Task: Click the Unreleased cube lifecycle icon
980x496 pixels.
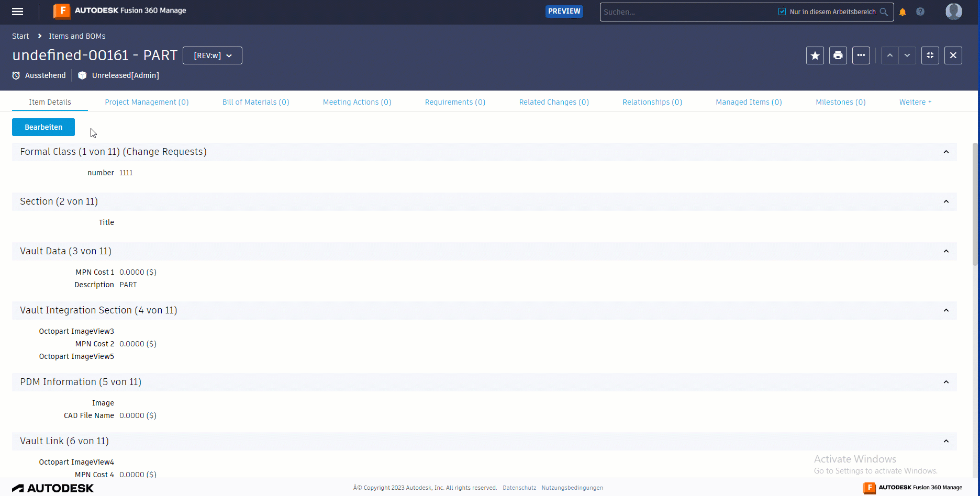Action: [82, 75]
